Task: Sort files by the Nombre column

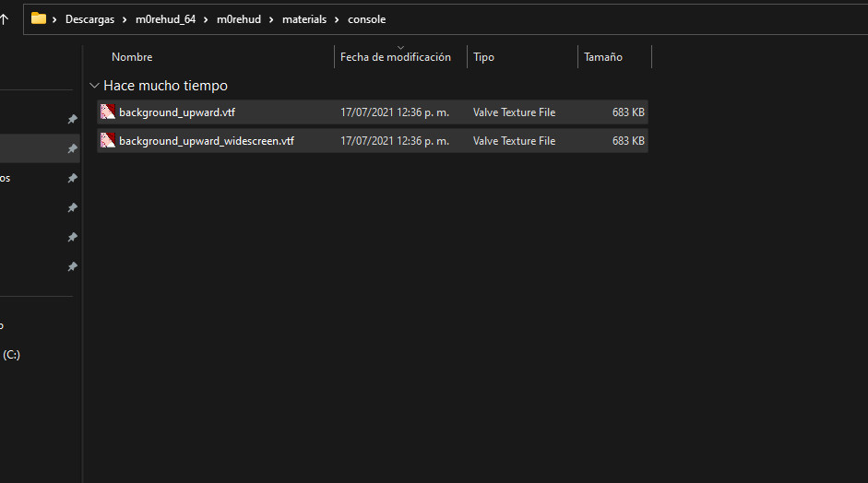Action: coord(132,57)
